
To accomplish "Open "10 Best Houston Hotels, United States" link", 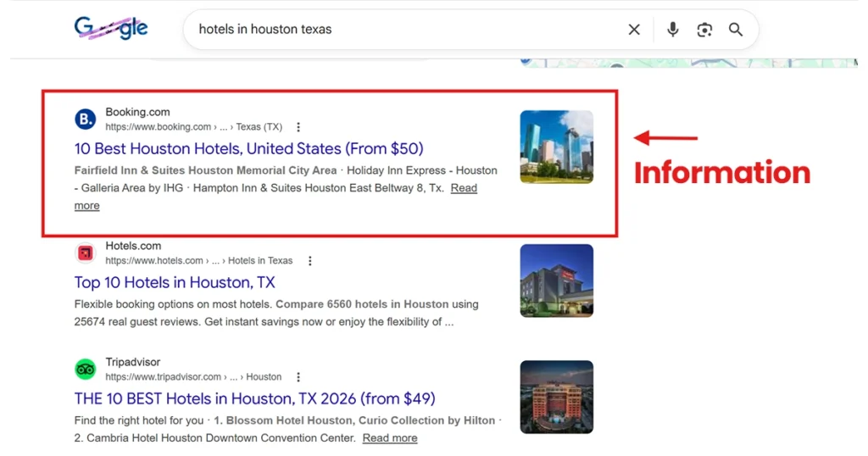I will 248,148.
